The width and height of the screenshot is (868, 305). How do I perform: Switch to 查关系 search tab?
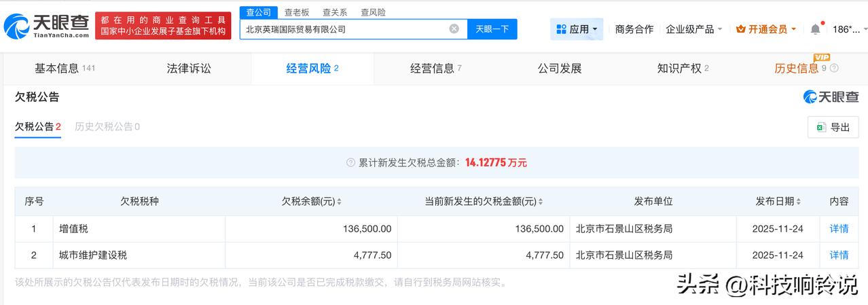click(x=335, y=12)
